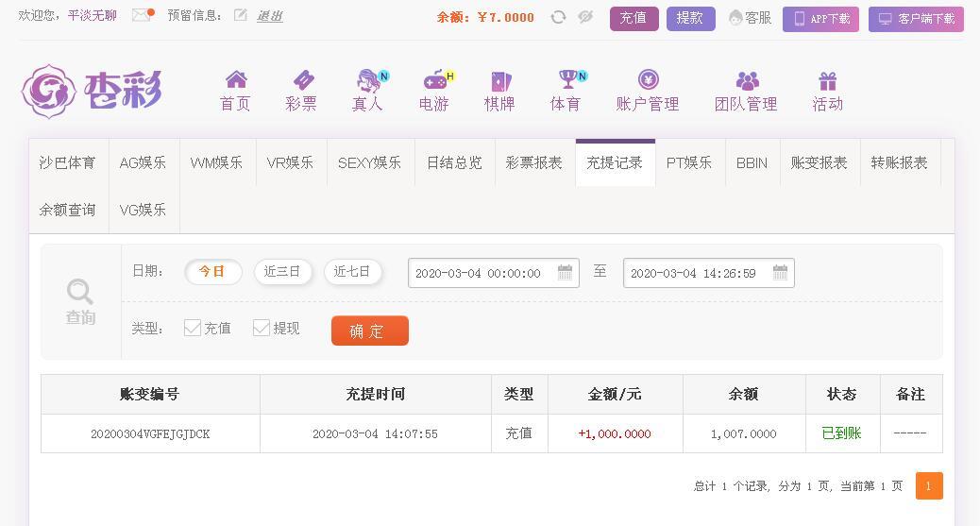The width and height of the screenshot is (980, 526).
Task: Click the 状态 column header
Action: click(842, 394)
